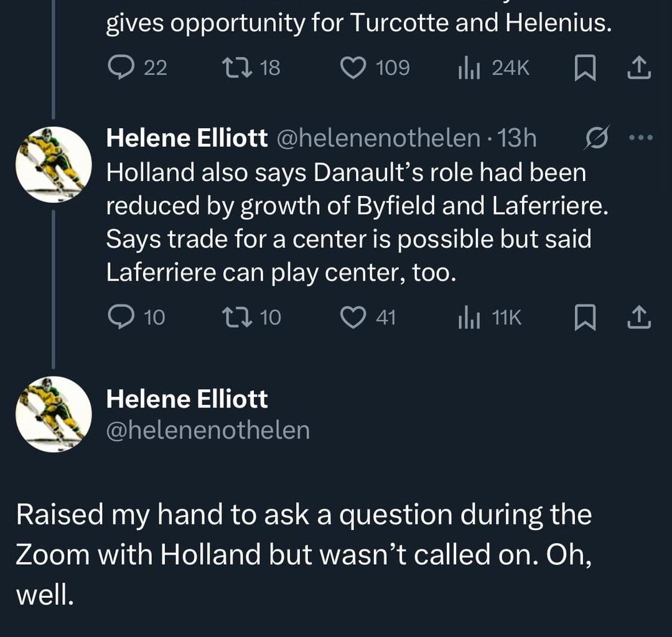
Task: Open the reply composer on the 10-reply tweet
Action: [x=121, y=317]
